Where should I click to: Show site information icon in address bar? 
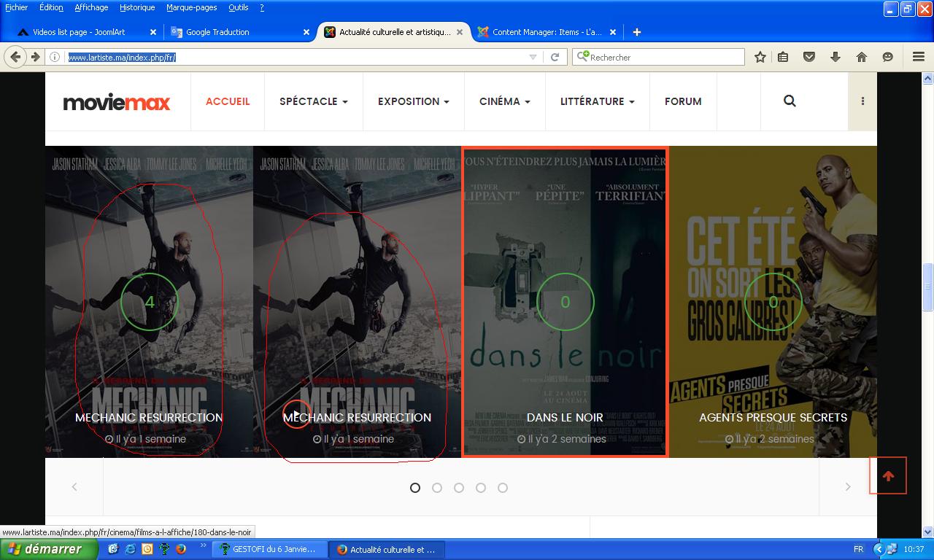click(55, 57)
